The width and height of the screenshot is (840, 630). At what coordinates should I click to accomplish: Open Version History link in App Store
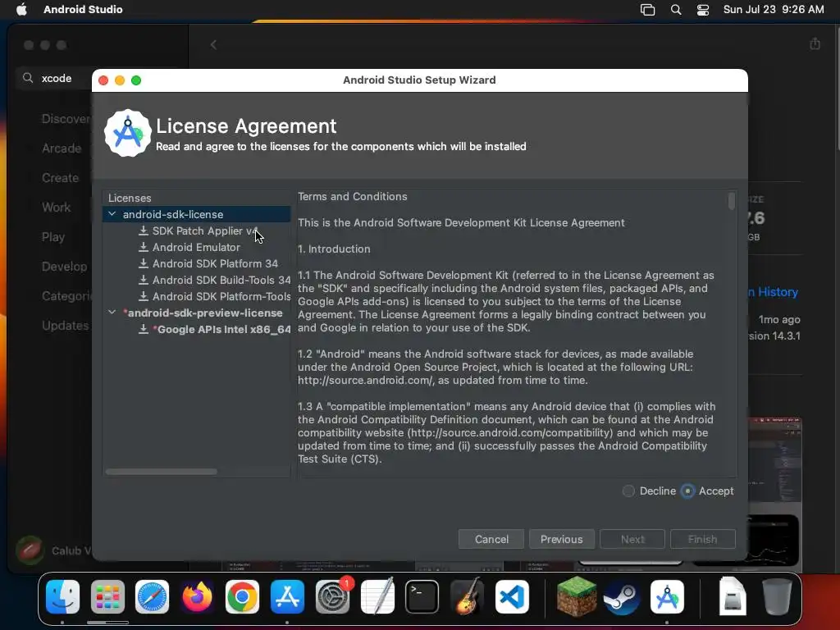click(x=774, y=292)
